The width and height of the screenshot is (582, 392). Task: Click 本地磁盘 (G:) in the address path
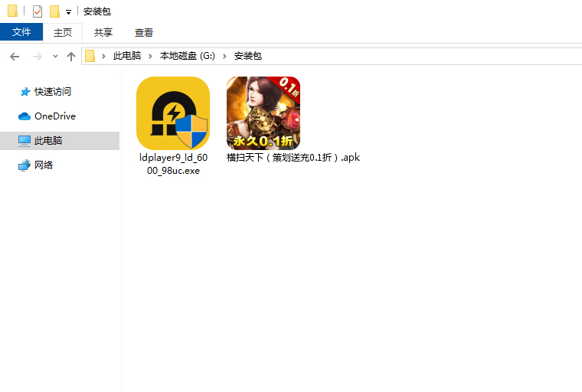tap(188, 56)
